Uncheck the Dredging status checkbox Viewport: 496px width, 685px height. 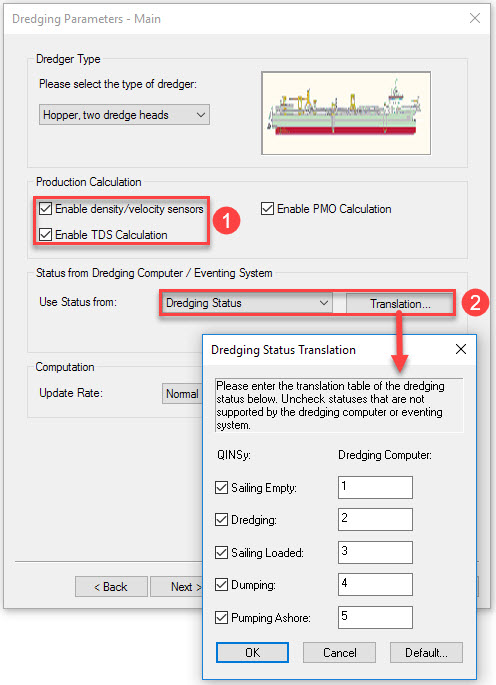(222, 520)
